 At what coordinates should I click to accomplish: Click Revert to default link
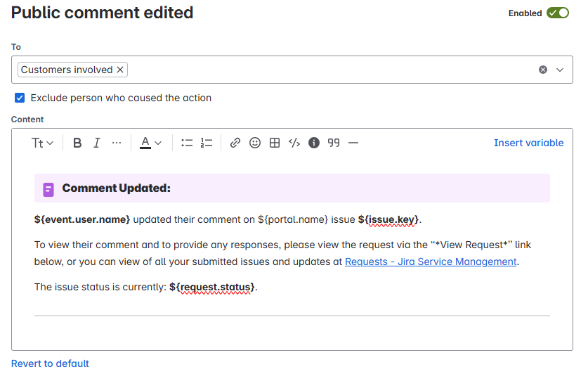point(50,363)
